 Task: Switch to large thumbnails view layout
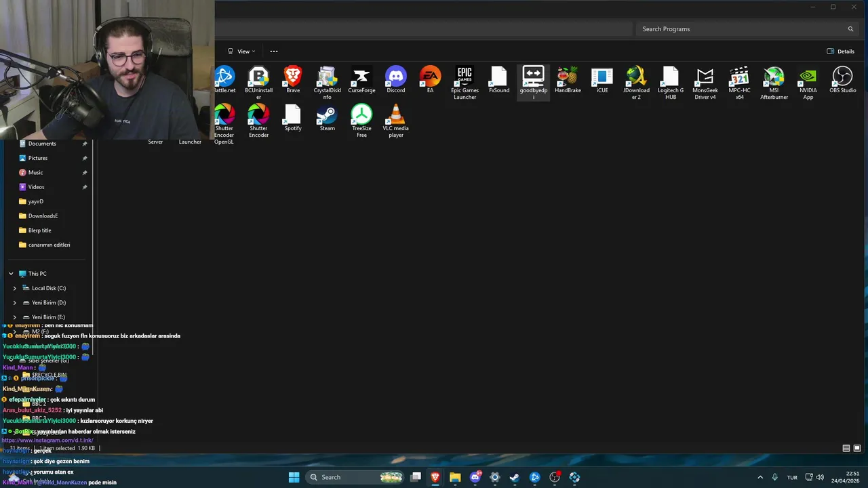[857, 448]
